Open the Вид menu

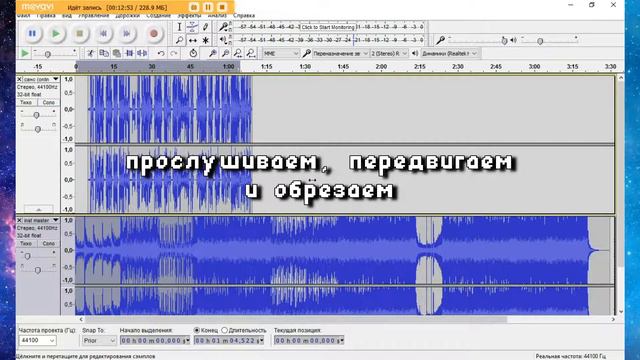67,16
